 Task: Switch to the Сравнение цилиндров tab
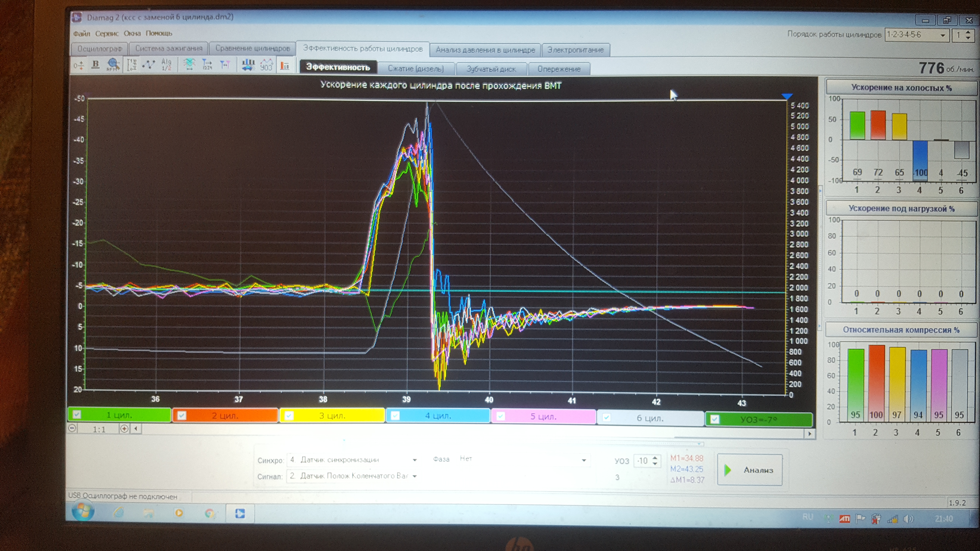click(253, 48)
